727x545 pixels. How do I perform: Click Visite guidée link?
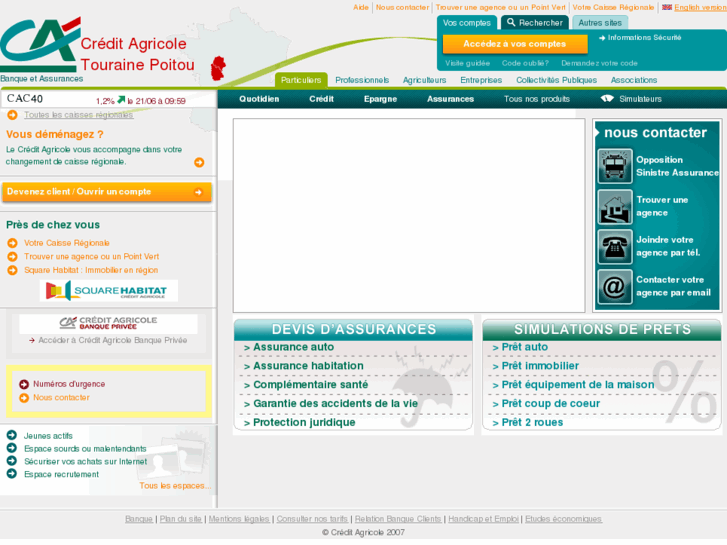pos(467,63)
